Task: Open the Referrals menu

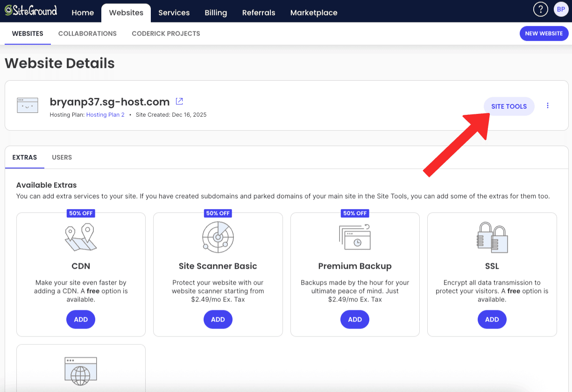Action: tap(259, 13)
